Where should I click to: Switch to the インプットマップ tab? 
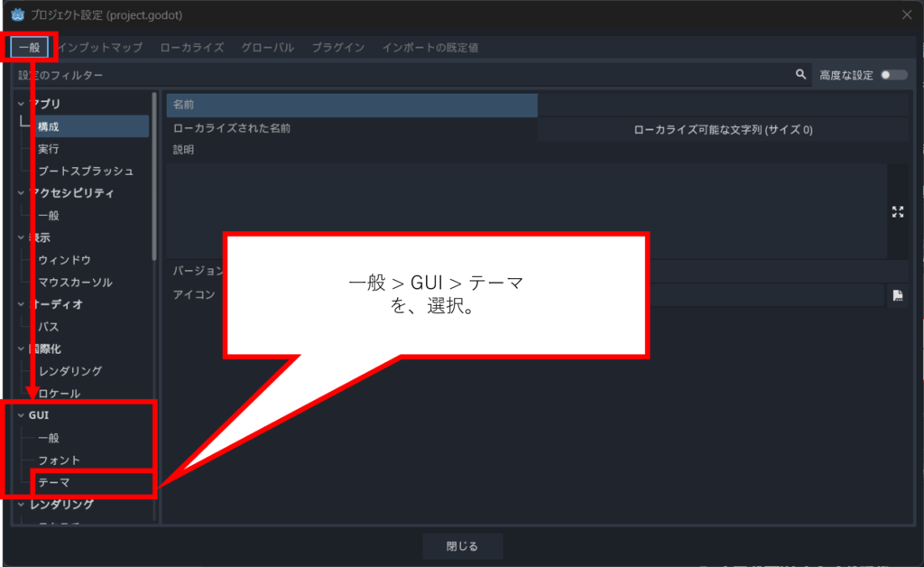point(100,47)
